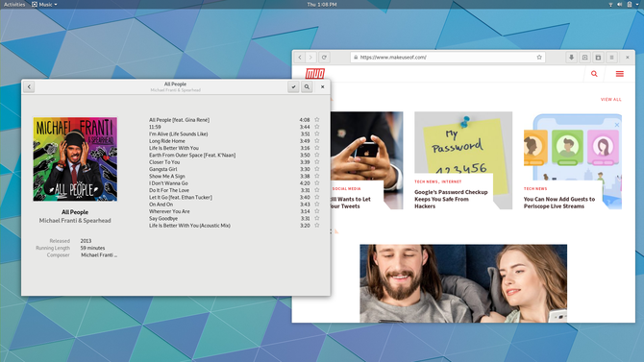Click the battery icon in top bar
644x362 pixels.
pyautogui.click(x=630, y=5)
